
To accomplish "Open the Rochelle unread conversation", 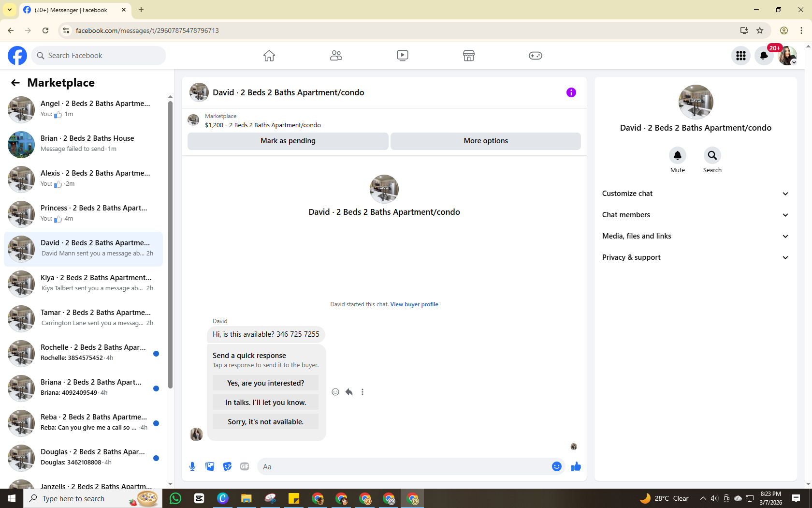I will [x=83, y=353].
